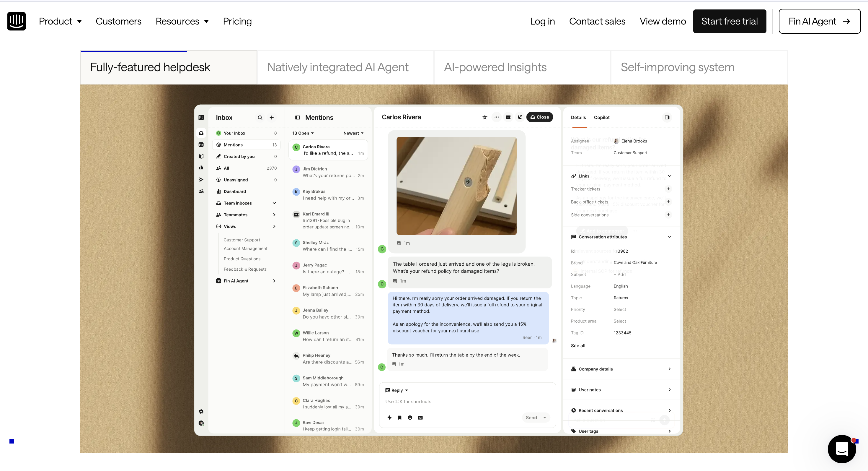Screen dimensions: 868x471
Task: Select the Details tab
Action: click(578, 117)
